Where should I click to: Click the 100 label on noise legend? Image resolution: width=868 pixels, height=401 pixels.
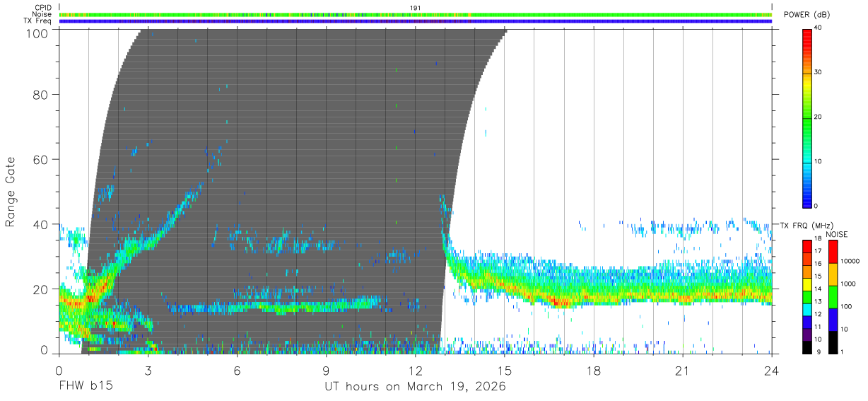tap(846, 306)
